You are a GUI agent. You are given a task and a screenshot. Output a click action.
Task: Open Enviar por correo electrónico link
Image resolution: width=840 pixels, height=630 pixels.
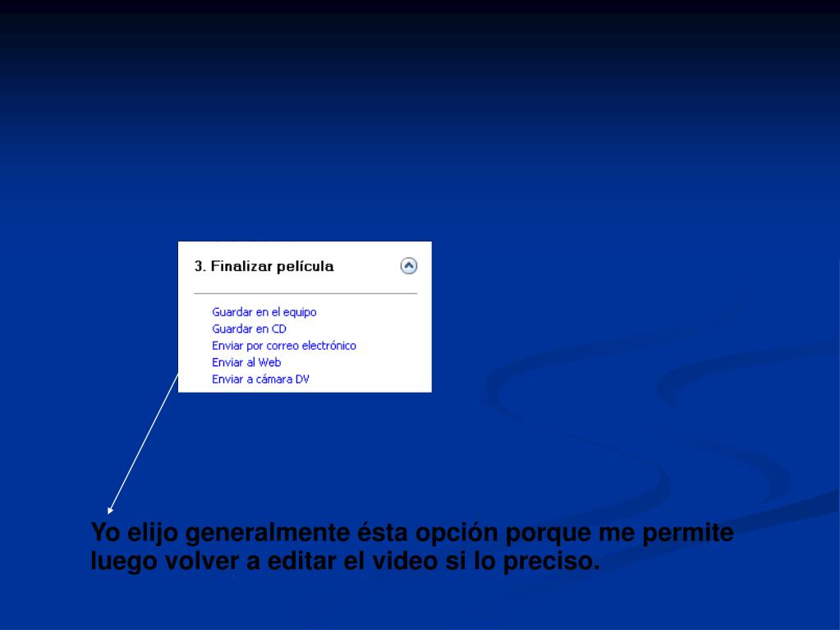[x=284, y=346]
